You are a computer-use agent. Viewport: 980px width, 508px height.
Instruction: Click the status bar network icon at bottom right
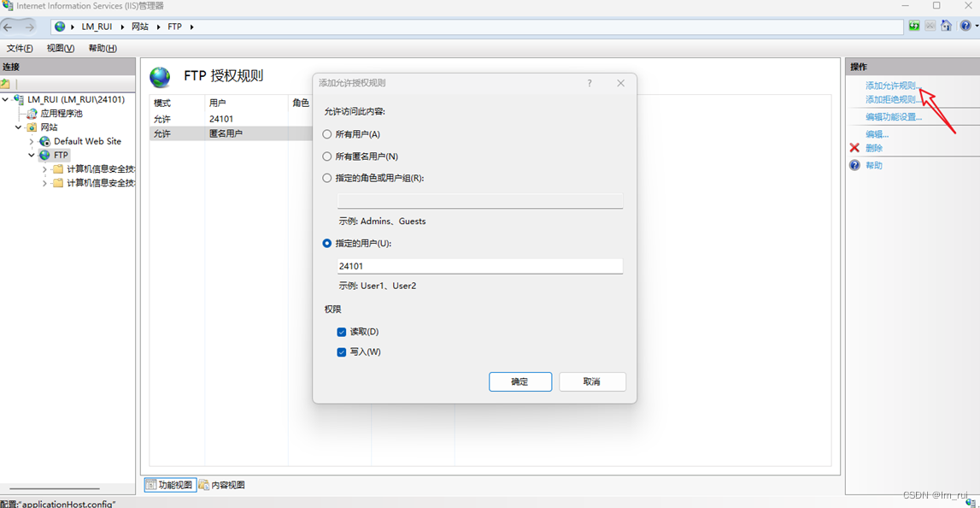(x=971, y=502)
